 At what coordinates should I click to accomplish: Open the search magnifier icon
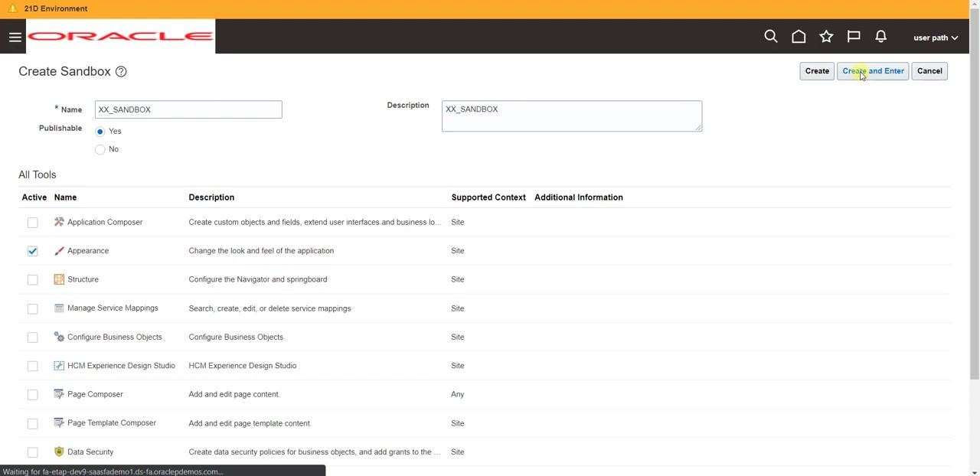(x=771, y=37)
